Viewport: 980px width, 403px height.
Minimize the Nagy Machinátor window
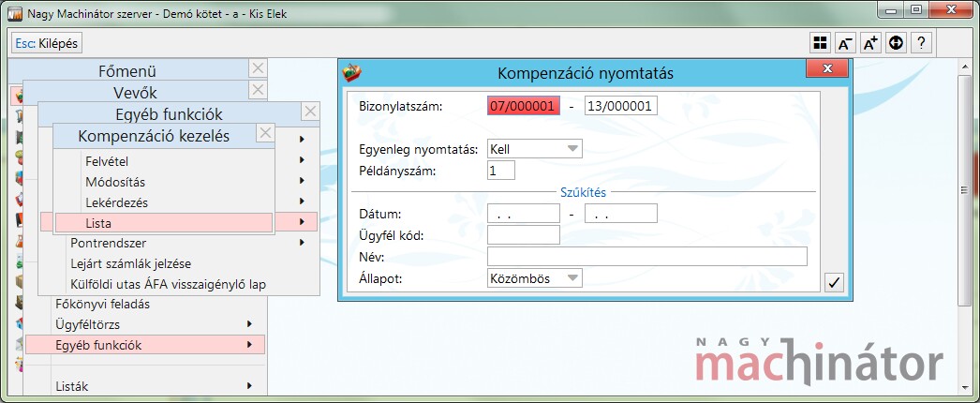[x=892, y=9]
